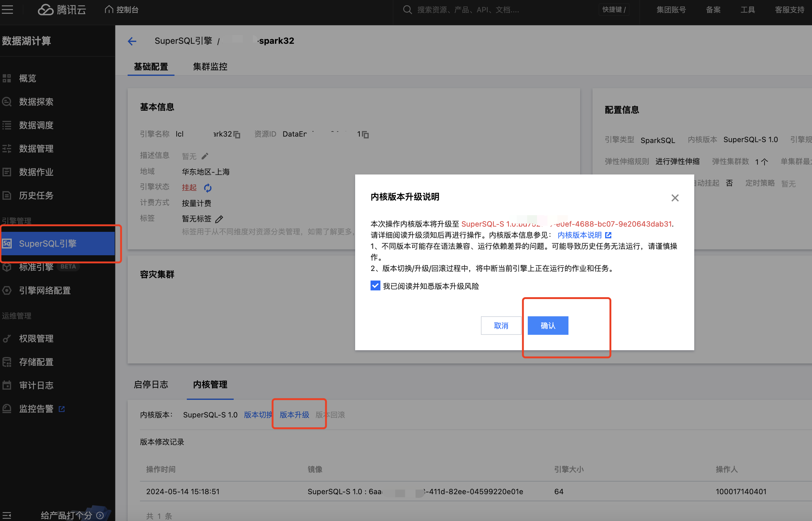Click the 版本升级 link
This screenshot has width=812, height=521.
tap(294, 414)
